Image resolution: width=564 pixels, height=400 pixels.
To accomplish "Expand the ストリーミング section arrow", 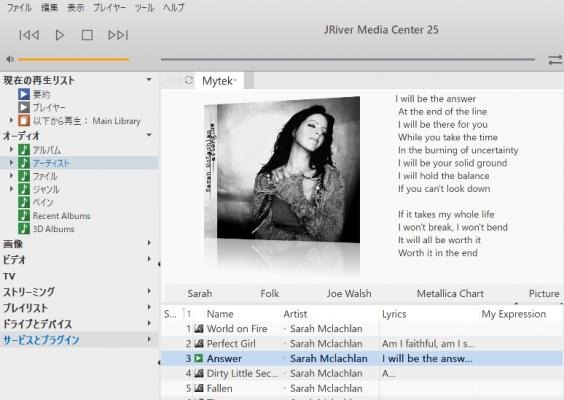I will click(x=149, y=291).
